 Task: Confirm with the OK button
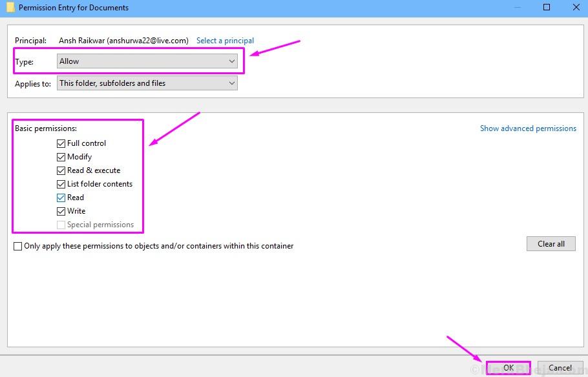509,368
